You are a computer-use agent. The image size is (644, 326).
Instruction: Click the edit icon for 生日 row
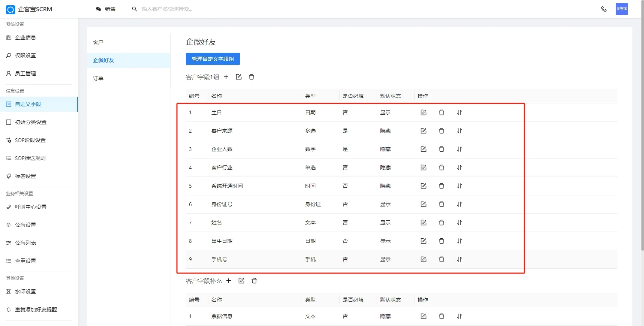tap(424, 112)
